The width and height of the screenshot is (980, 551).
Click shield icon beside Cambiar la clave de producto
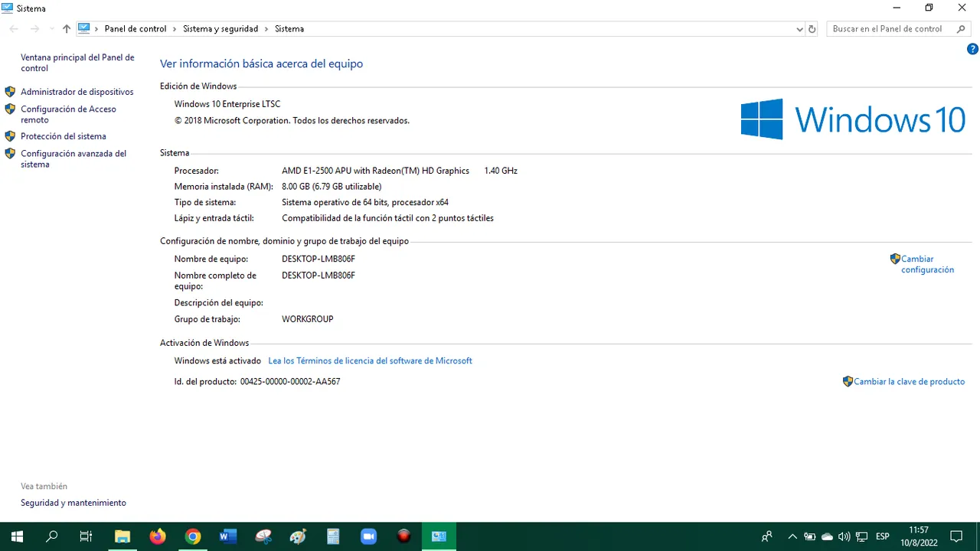click(848, 381)
